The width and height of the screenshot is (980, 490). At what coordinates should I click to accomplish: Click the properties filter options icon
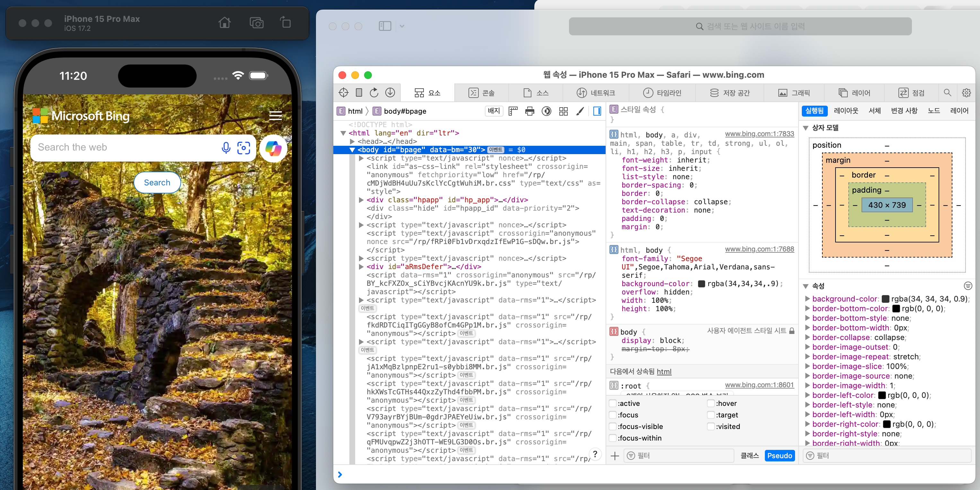tap(968, 286)
